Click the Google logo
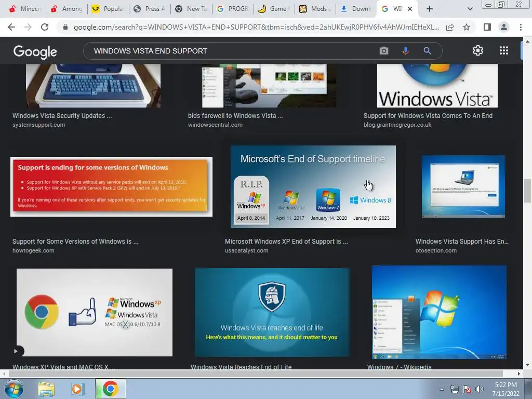This screenshot has height=399, width=532. (35, 51)
